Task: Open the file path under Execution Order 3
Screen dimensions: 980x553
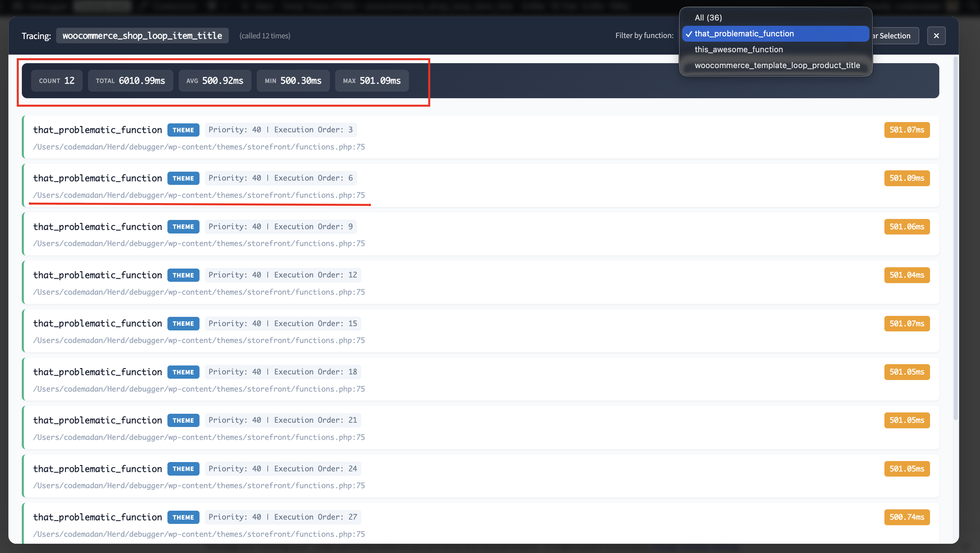Action: pyautogui.click(x=199, y=147)
